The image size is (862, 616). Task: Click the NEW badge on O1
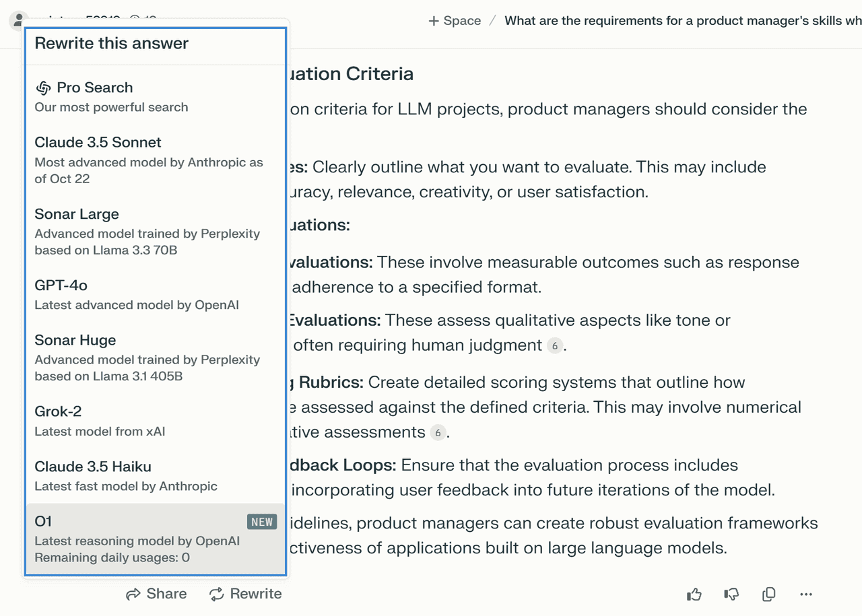pyautogui.click(x=262, y=522)
